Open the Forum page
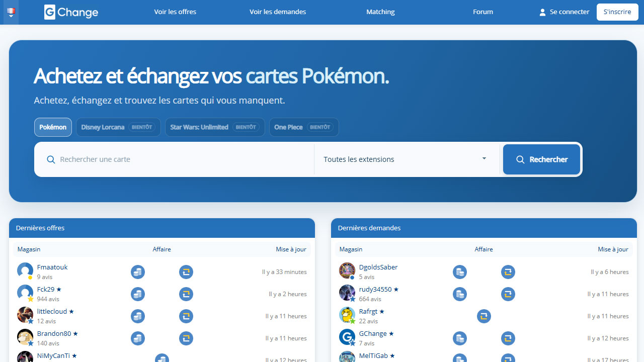 pyautogui.click(x=483, y=12)
